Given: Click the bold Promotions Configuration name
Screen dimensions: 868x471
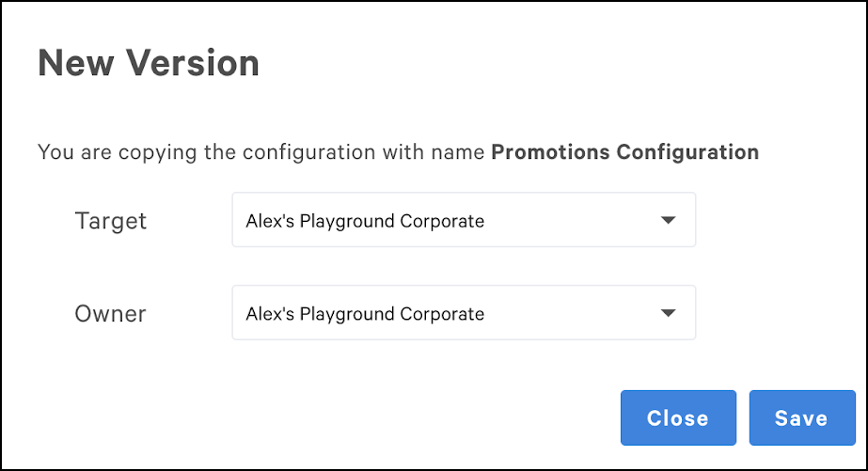Looking at the screenshot, I should 624,152.
